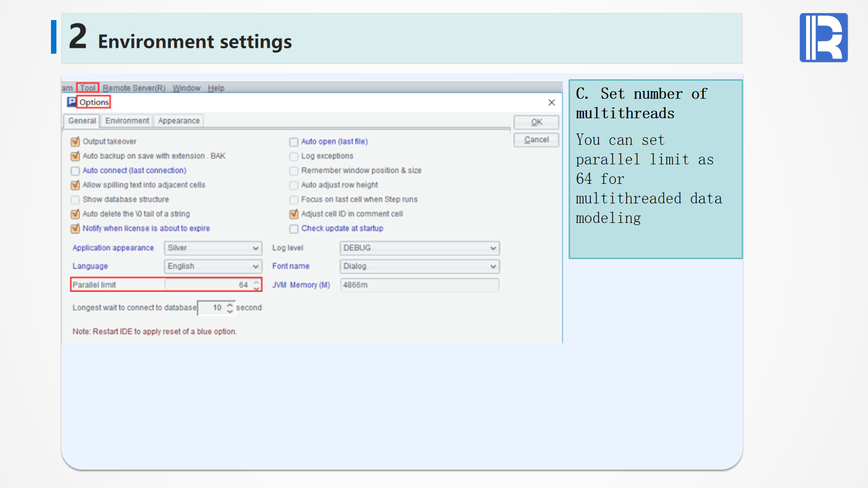This screenshot has height=488, width=868.
Task: Click the Options dialog app icon
Action: pos(72,102)
